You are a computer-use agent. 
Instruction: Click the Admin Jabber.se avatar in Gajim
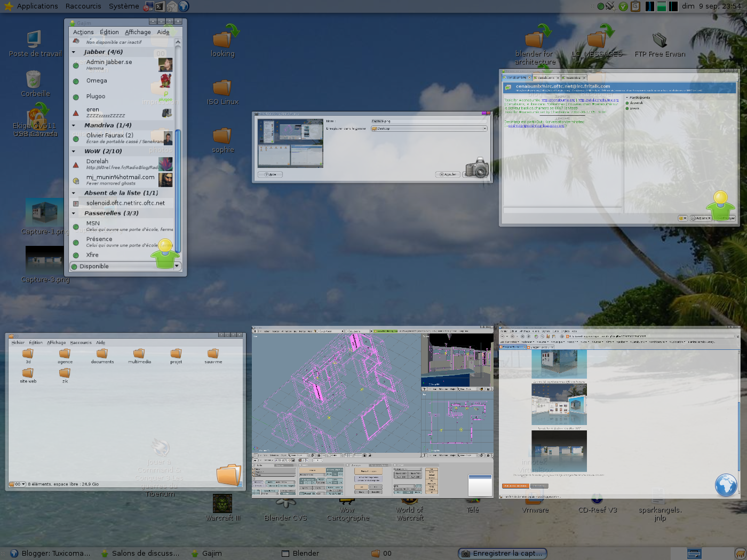click(165, 65)
